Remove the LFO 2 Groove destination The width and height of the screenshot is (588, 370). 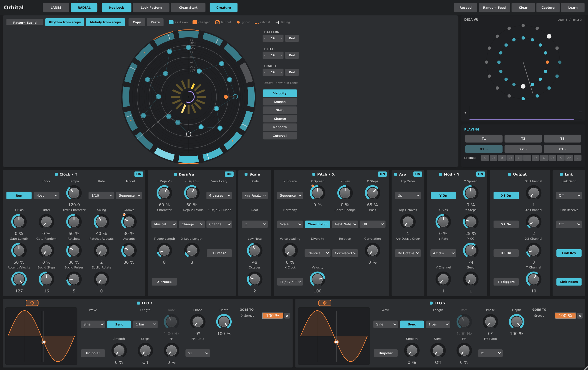pos(580,316)
